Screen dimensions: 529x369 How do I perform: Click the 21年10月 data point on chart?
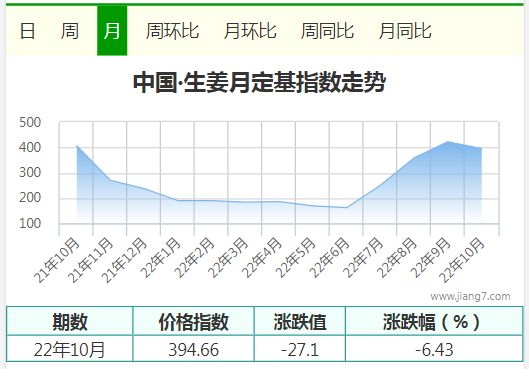click(x=77, y=146)
